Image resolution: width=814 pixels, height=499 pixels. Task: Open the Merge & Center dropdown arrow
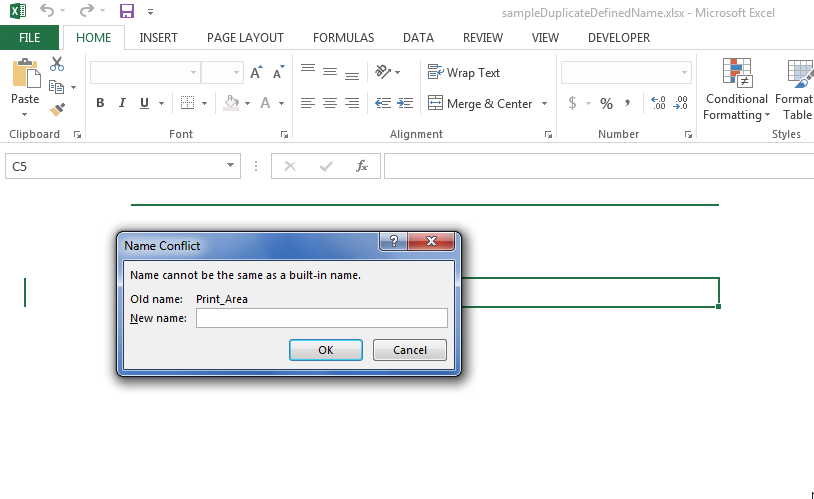(x=545, y=103)
